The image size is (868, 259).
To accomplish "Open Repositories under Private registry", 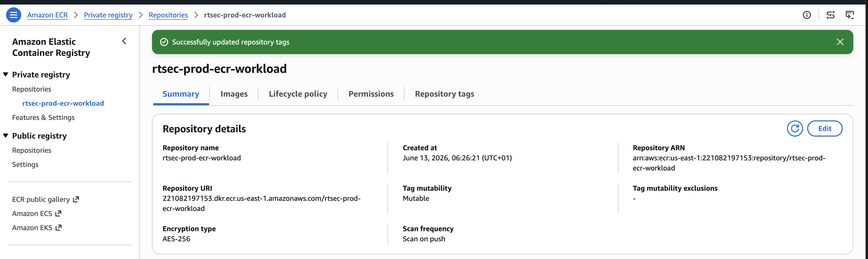I will pyautogui.click(x=32, y=89).
